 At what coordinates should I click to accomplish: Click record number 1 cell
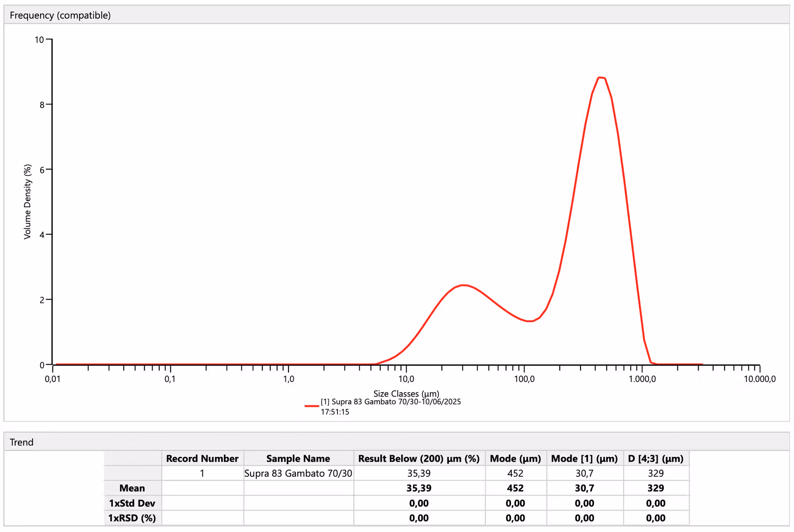202,473
